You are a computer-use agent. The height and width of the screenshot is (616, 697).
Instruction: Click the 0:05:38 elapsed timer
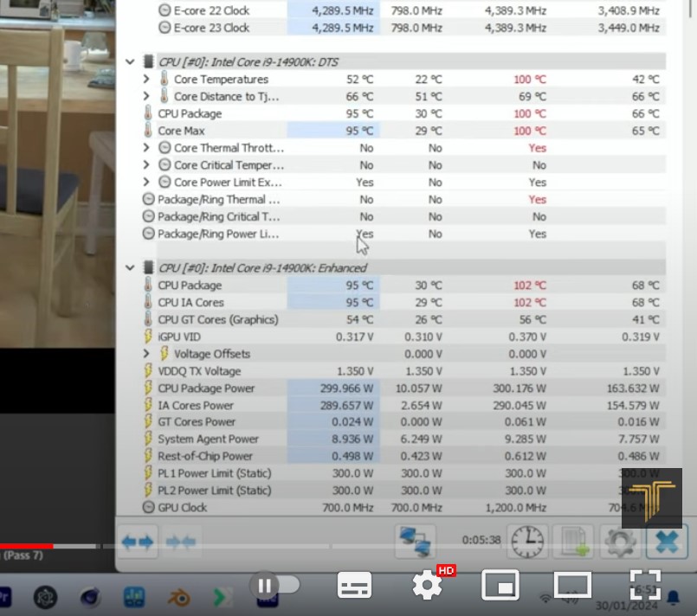[481, 540]
